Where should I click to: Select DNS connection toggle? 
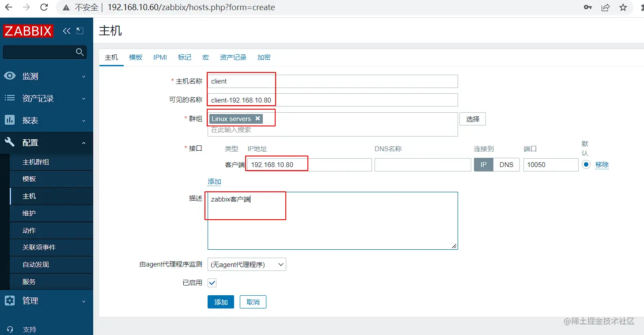(506, 165)
